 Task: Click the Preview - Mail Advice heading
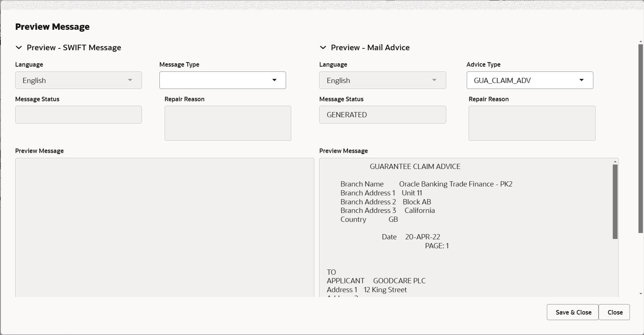tap(370, 48)
